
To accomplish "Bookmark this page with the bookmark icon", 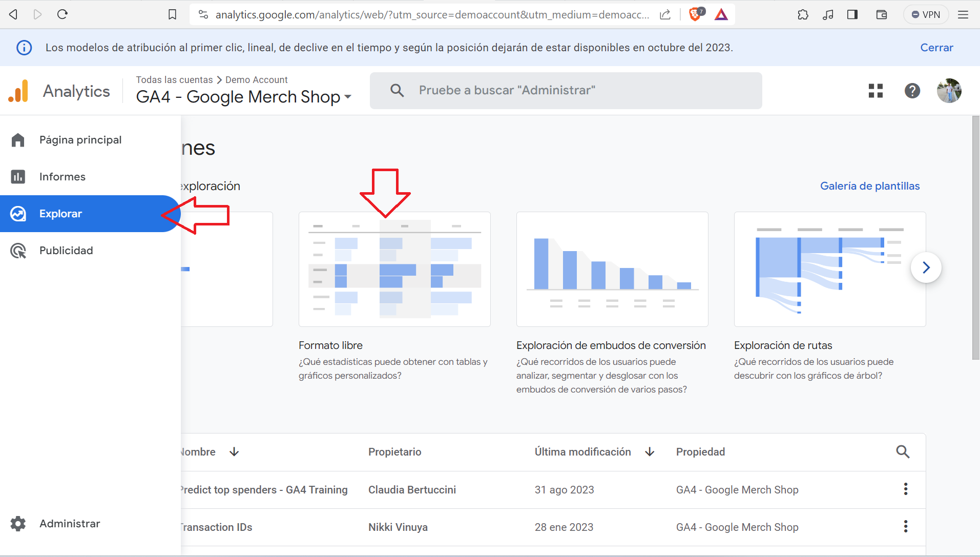I will tap(172, 14).
